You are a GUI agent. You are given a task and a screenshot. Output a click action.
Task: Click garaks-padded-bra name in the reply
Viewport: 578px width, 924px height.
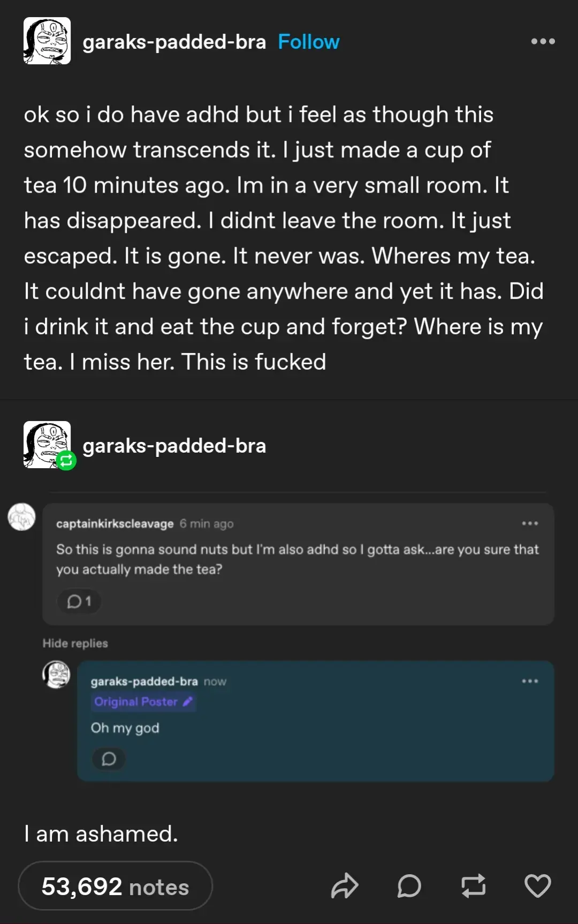coord(144,682)
